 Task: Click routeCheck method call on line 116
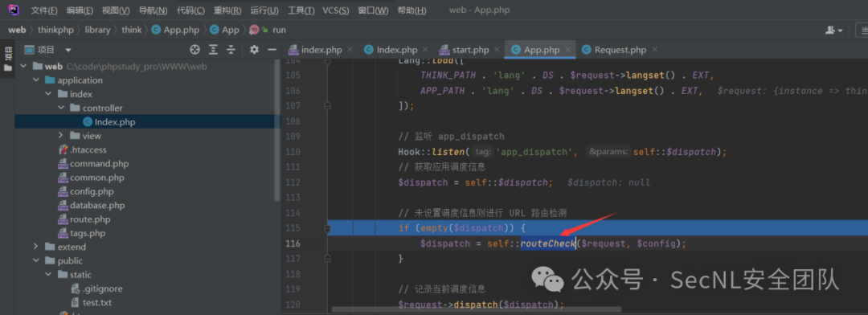pyautogui.click(x=548, y=243)
